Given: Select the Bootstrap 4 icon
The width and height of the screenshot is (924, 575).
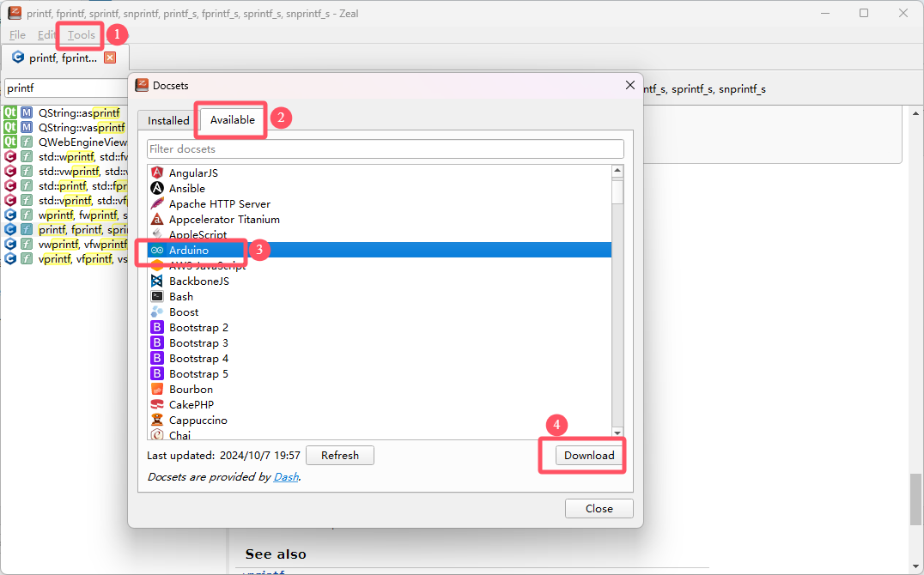Looking at the screenshot, I should [x=157, y=358].
